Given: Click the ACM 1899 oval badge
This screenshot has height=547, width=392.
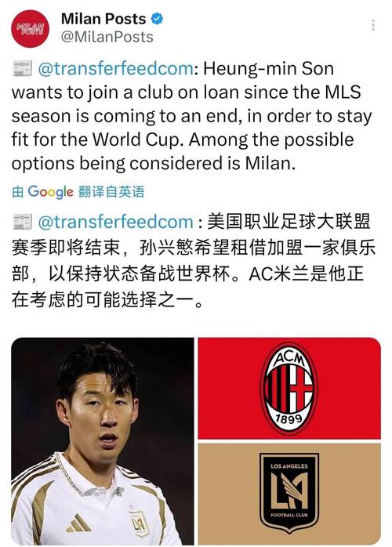Looking at the screenshot, I should tap(289, 388).
